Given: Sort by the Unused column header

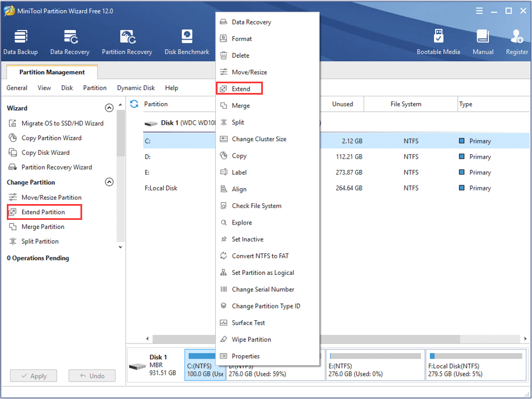Looking at the screenshot, I should pyautogui.click(x=341, y=104).
